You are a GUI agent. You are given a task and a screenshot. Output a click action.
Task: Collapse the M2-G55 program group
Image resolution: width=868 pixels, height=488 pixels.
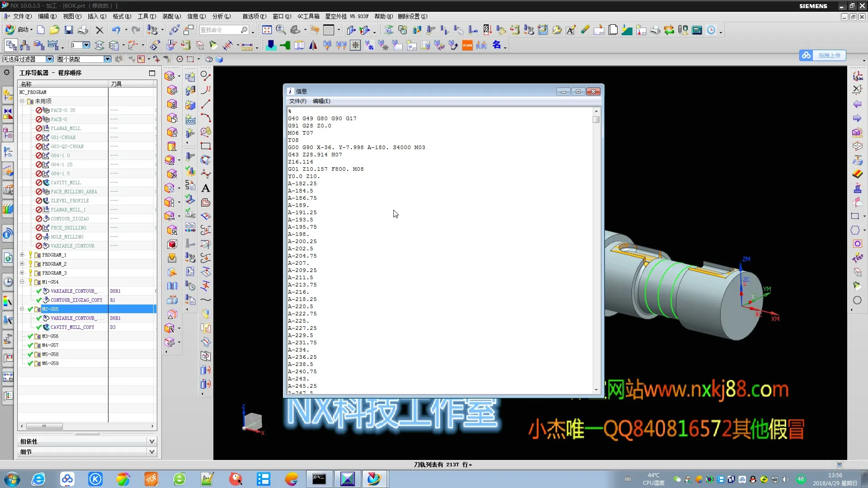point(22,309)
